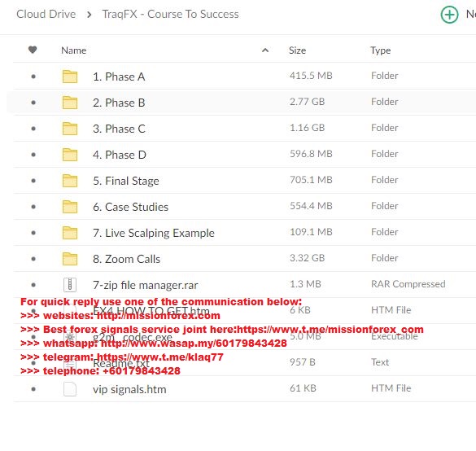
Task: Click the folder icon for 2. Phase B
Action: coord(70,103)
